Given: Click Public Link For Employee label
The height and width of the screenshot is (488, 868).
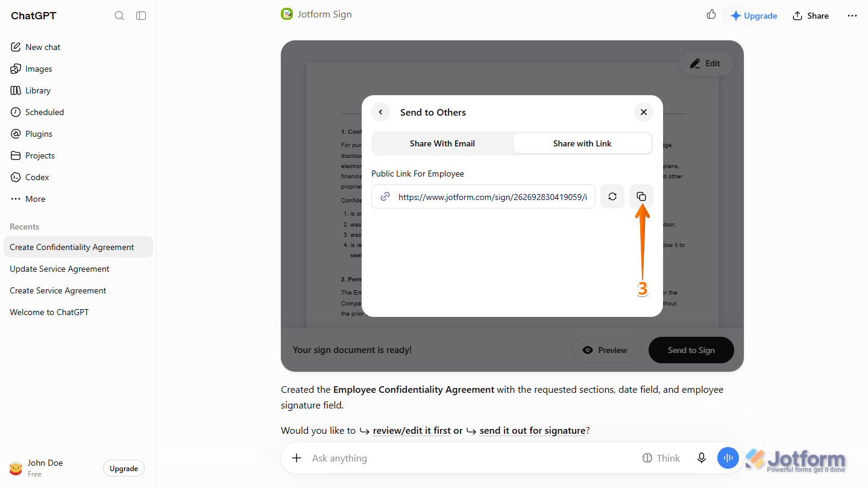Looking at the screenshot, I should click(x=418, y=174).
